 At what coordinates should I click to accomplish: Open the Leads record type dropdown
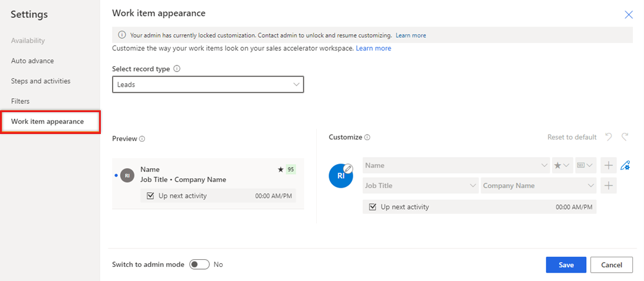pos(208,84)
